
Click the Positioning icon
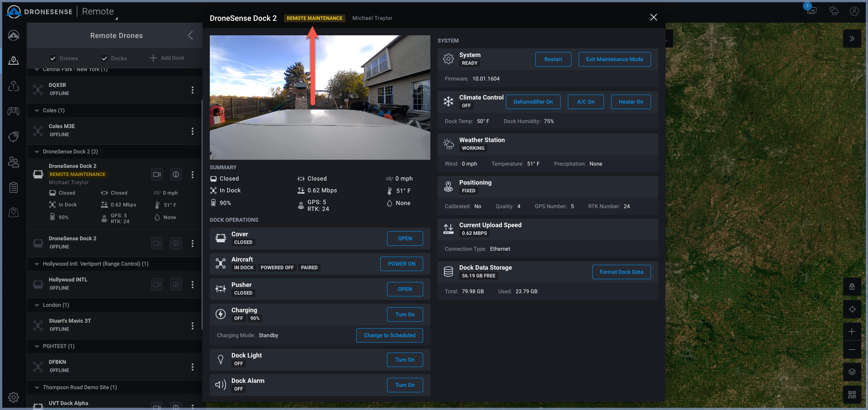click(448, 186)
